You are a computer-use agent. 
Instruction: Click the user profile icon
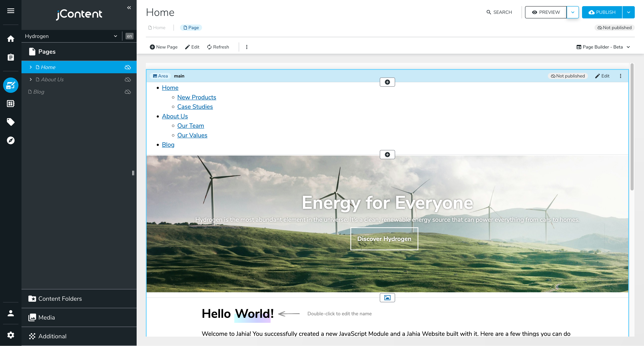[x=11, y=313]
